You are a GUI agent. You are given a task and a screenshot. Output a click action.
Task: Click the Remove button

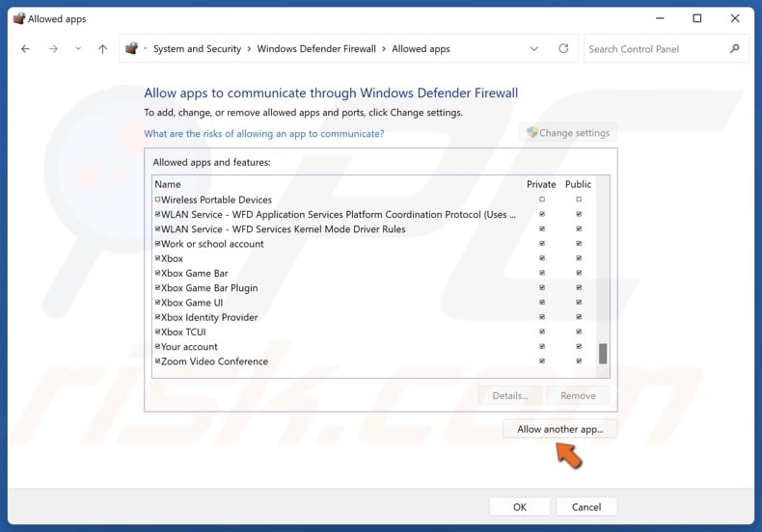click(578, 395)
